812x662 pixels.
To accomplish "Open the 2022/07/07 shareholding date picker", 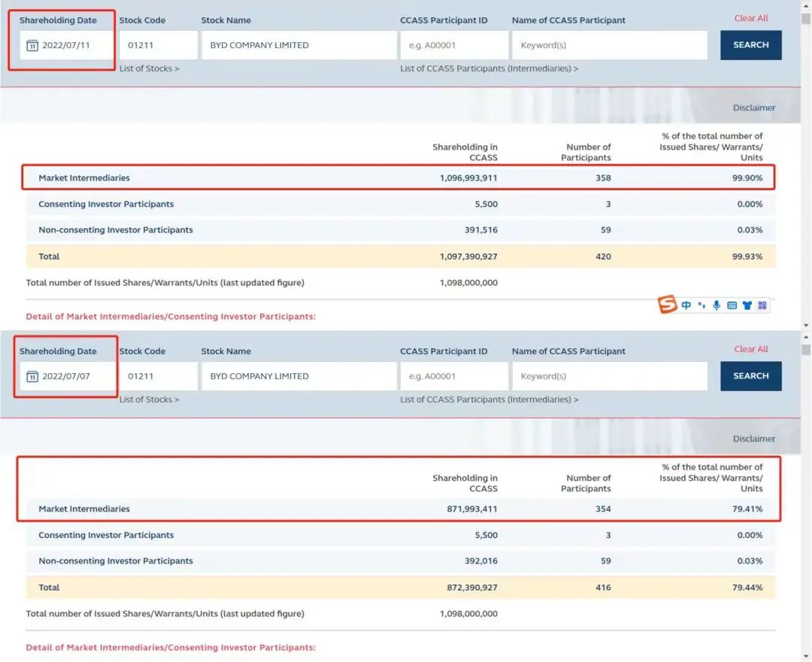I will 66,376.
